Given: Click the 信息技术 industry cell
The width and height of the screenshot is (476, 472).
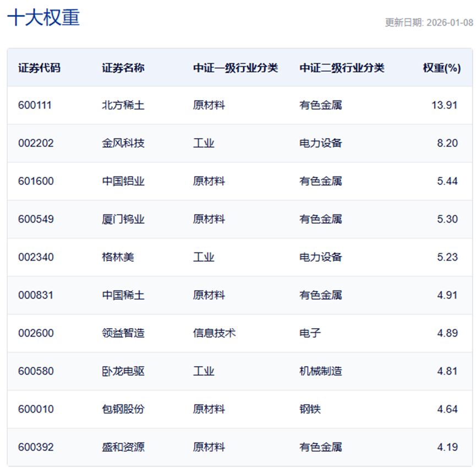Looking at the screenshot, I should 214,333.
